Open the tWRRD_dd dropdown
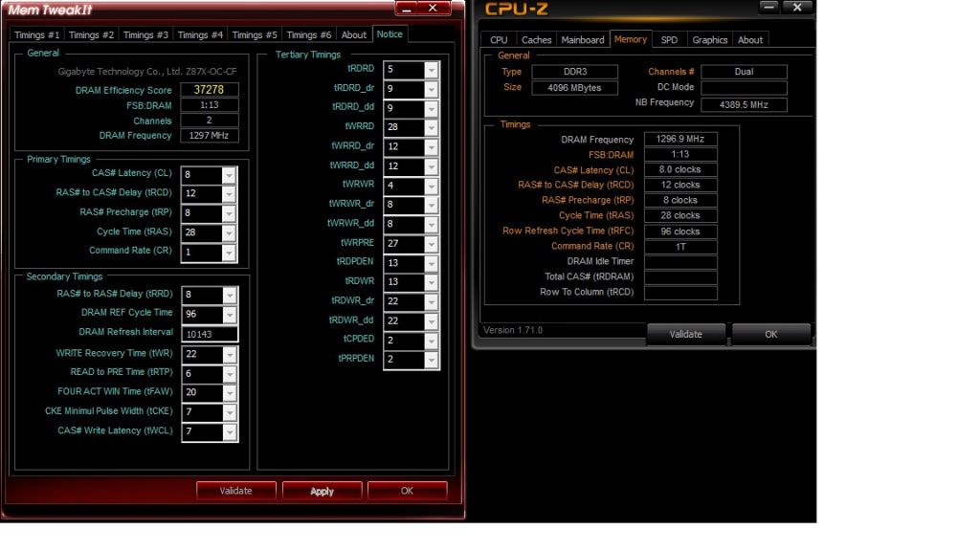The height and width of the screenshot is (551, 980). [x=432, y=166]
